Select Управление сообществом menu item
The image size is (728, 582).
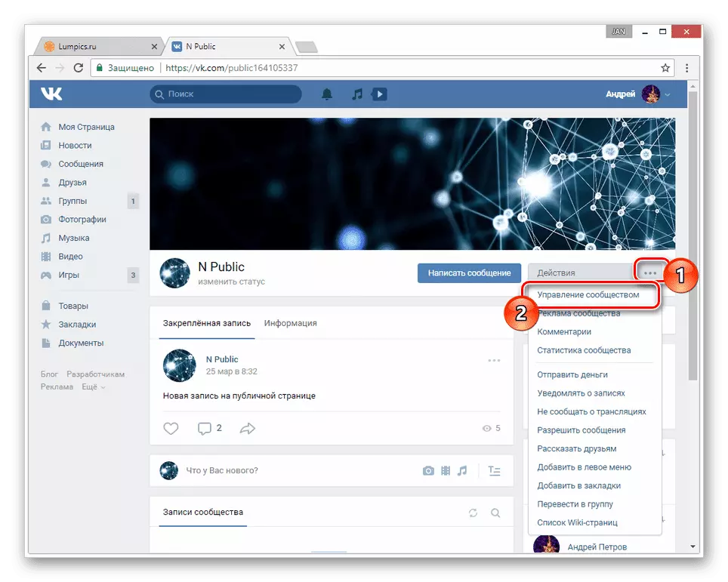pos(588,294)
